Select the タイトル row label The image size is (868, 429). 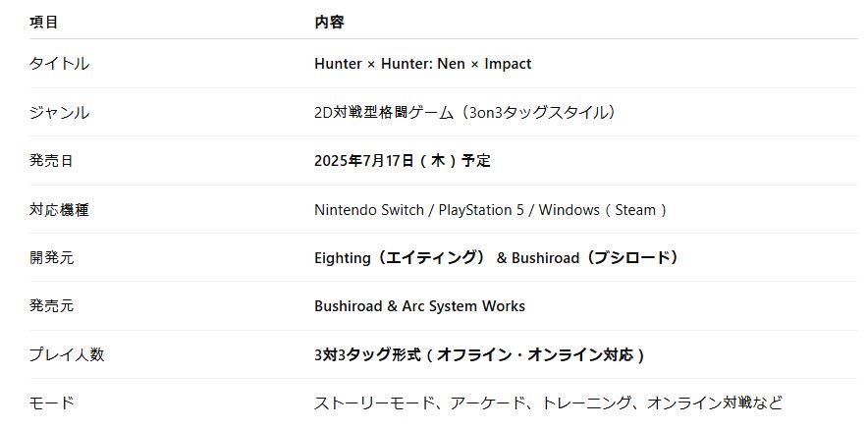[x=59, y=64]
